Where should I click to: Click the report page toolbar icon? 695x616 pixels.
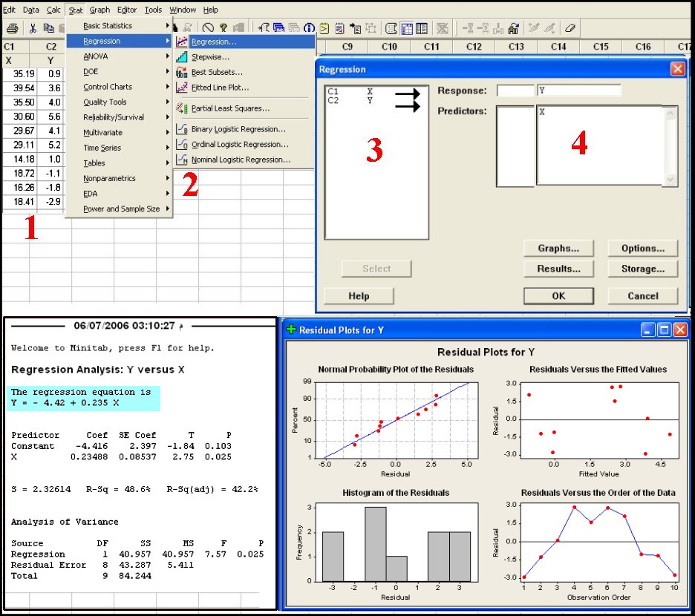coord(339,28)
